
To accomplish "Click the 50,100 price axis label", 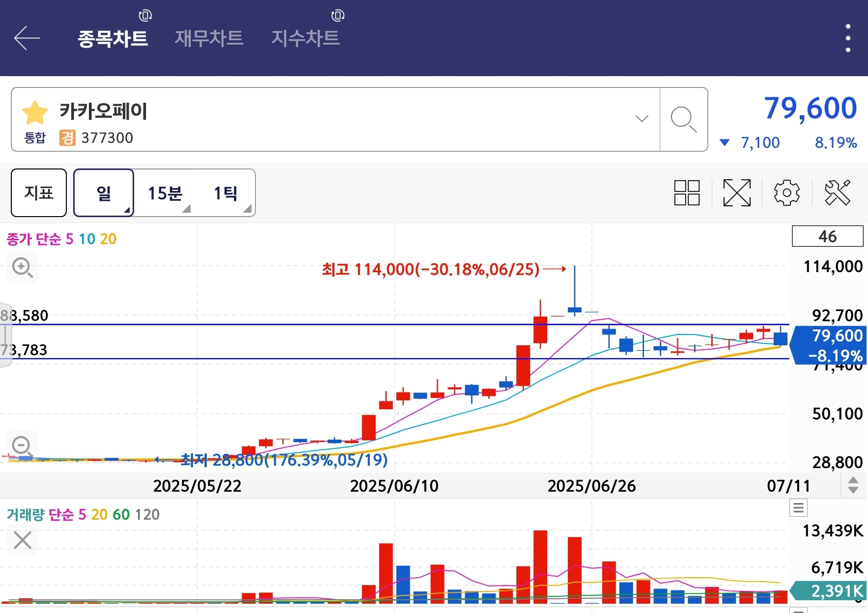I will point(837,414).
